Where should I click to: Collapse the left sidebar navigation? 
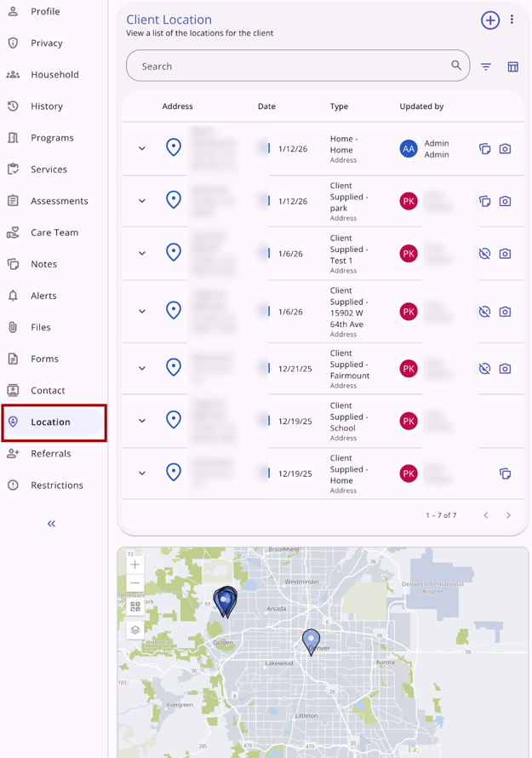[x=51, y=524]
